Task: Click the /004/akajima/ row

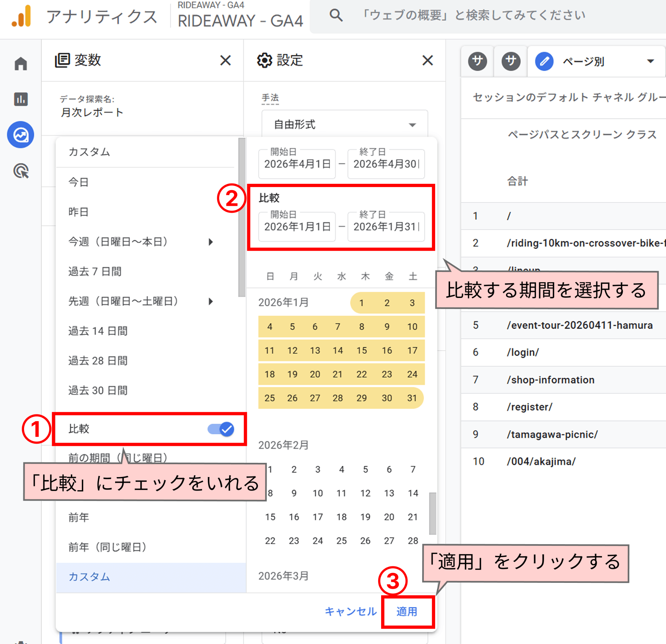Action: click(x=563, y=462)
